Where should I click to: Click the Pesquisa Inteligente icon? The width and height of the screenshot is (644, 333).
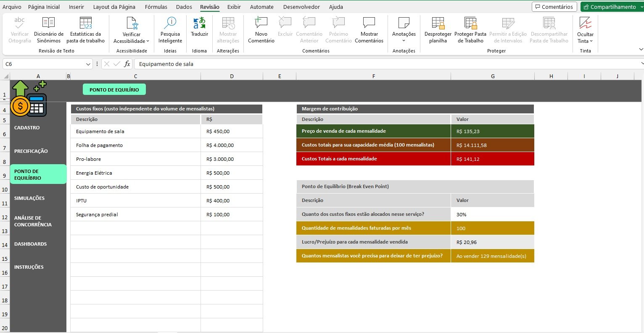(x=170, y=23)
